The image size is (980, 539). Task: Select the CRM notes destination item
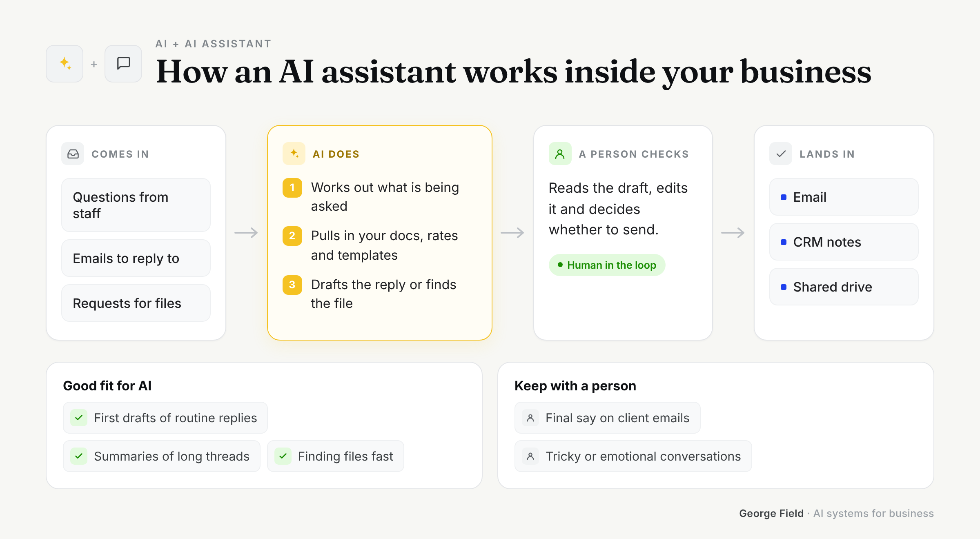[x=844, y=242]
